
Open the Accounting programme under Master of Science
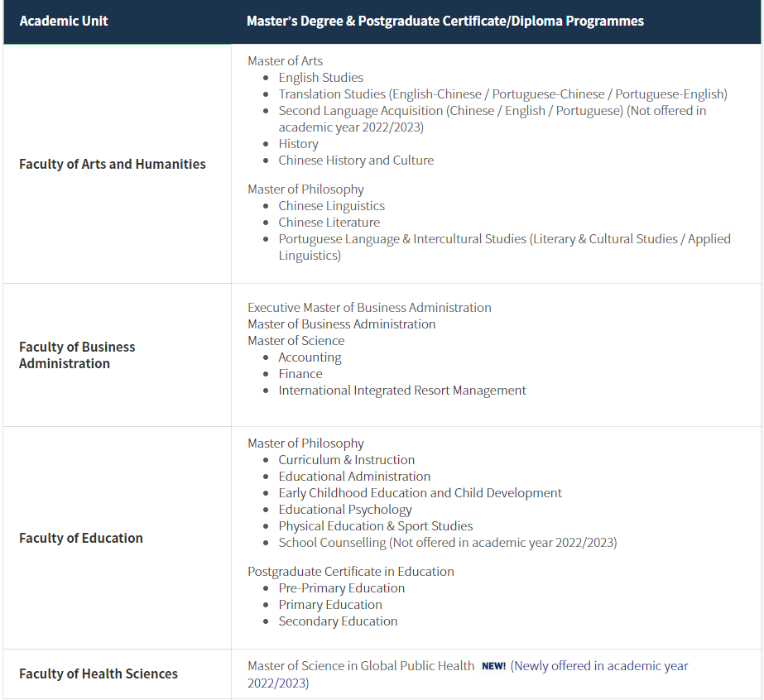pos(310,357)
